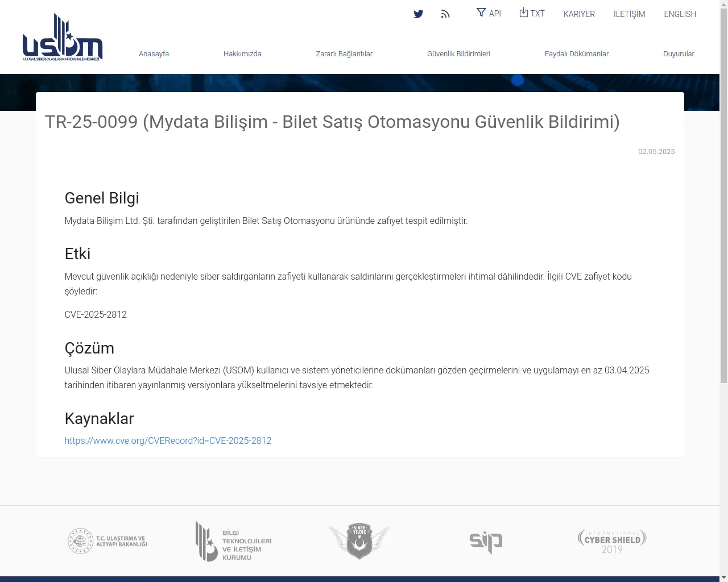Switch language to ENGLISH
Screen dimensions: 728x582
pyautogui.click(x=680, y=14)
